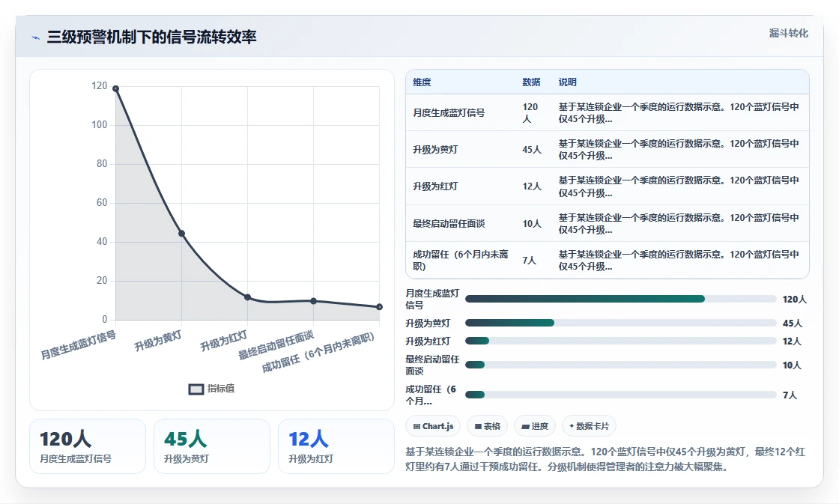Click the lightning icon beside the title

click(x=36, y=37)
